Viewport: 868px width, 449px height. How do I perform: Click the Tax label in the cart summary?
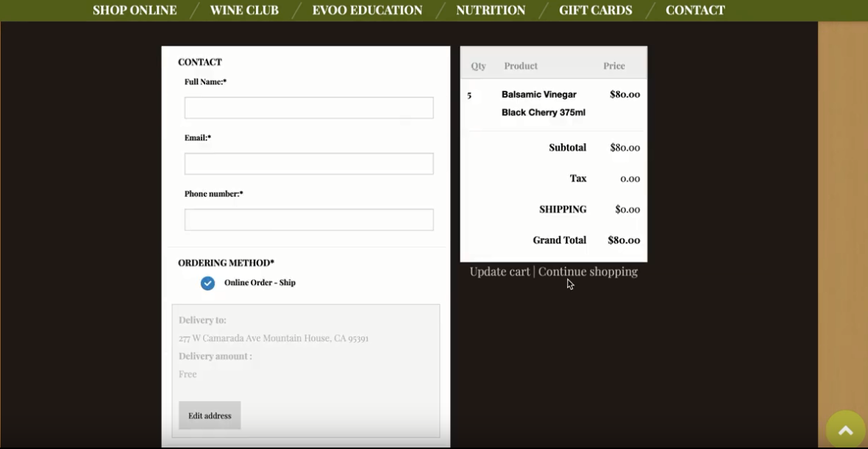(x=578, y=179)
